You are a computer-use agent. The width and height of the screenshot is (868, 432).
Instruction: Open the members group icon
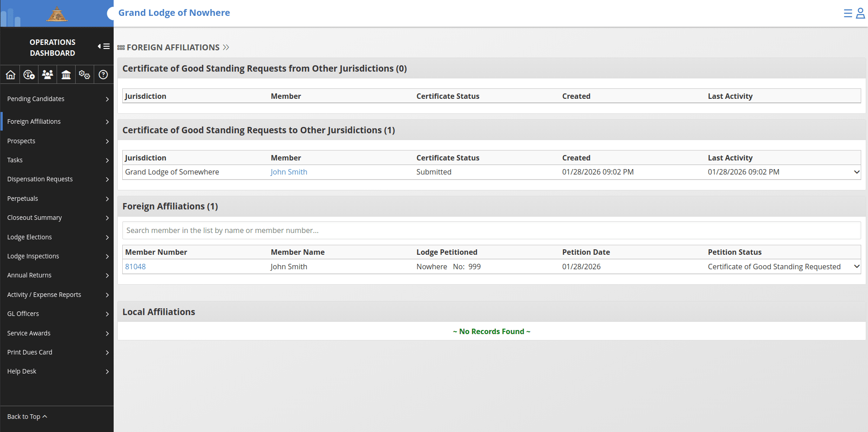click(x=48, y=75)
